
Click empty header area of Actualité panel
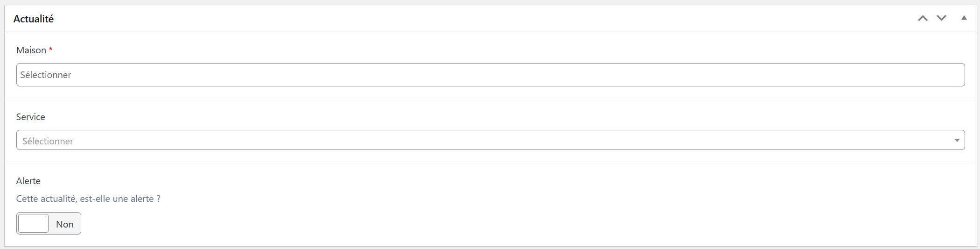click(467, 19)
